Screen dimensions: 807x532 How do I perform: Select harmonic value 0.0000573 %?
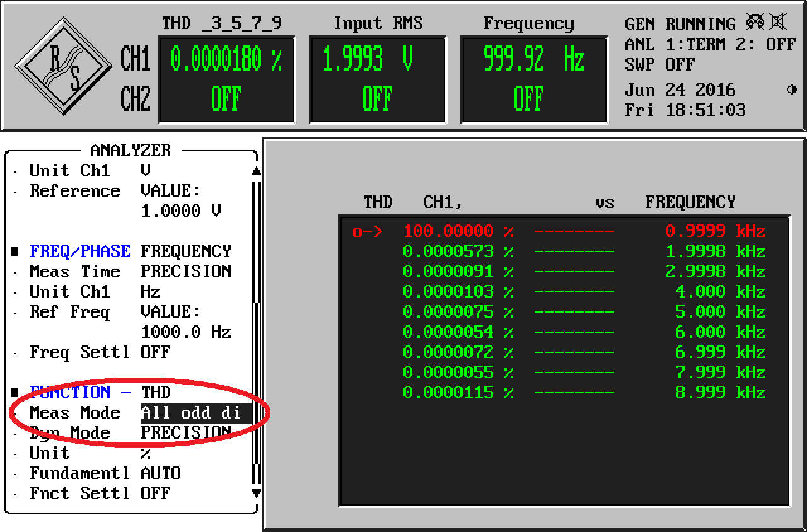click(458, 252)
